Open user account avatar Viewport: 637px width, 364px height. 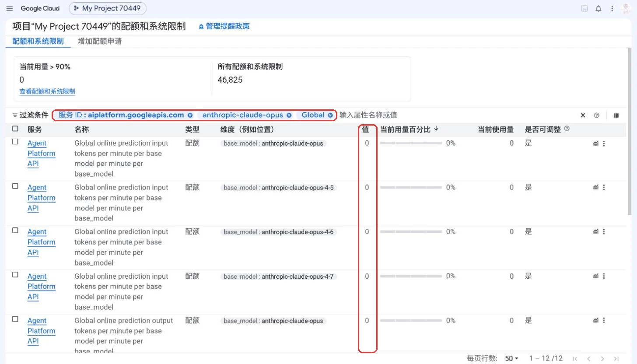[626, 8]
